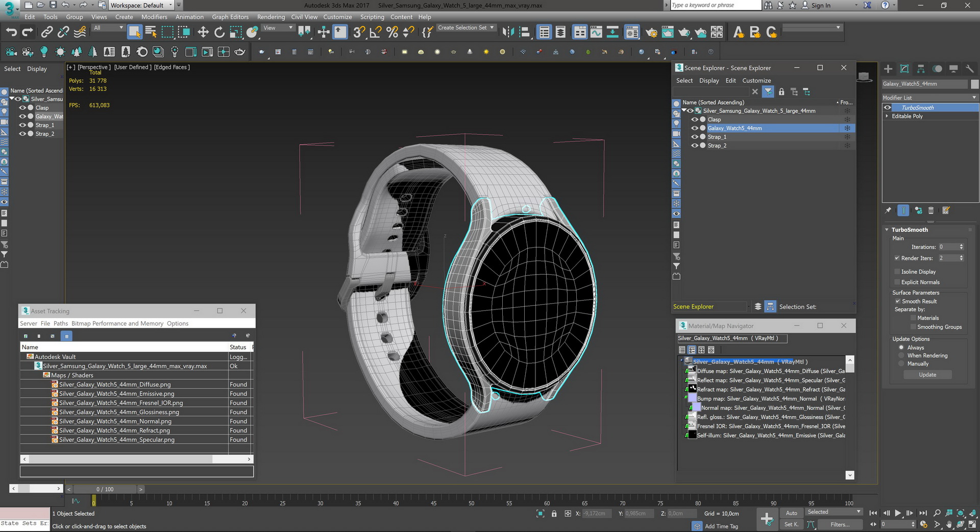980x532 pixels.
Task: Click the lock icon in Scene Explorer toolbar
Action: pos(781,92)
